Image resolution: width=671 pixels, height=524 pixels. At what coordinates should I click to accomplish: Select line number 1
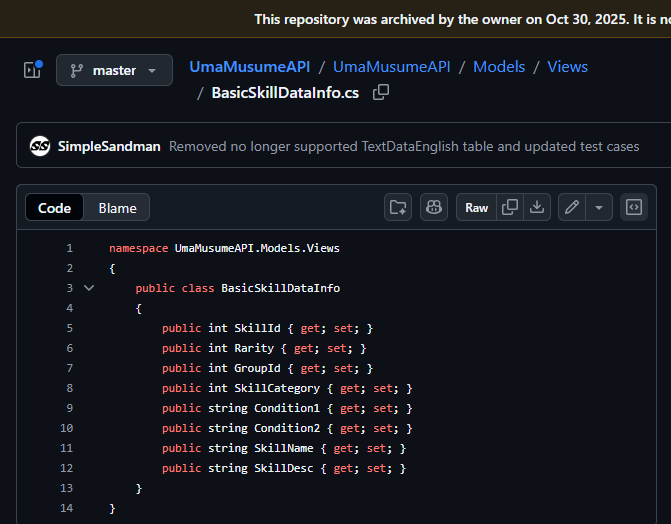(69, 248)
